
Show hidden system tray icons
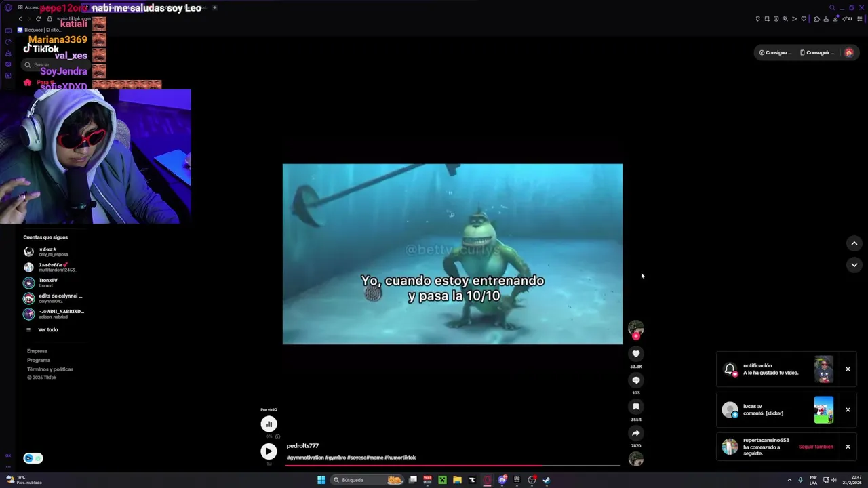789,480
